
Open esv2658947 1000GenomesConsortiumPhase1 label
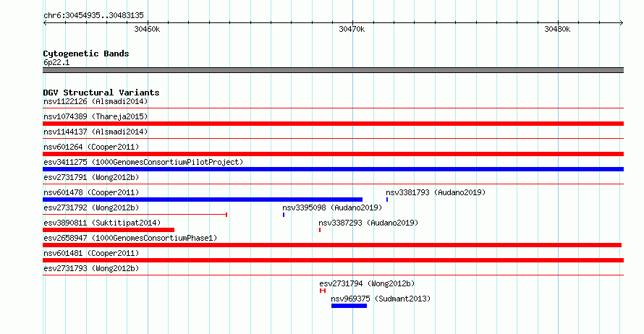point(130,238)
